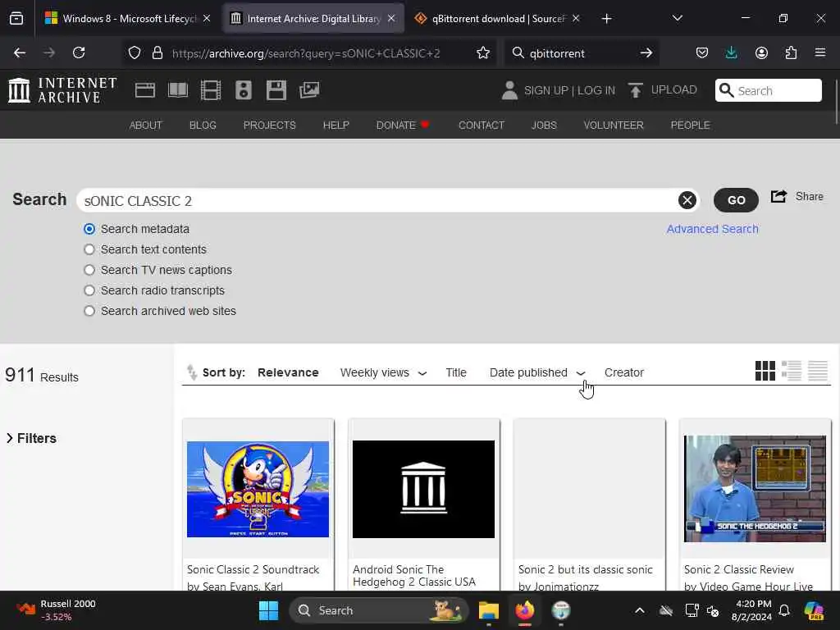Open the Windows Start menu

[x=268, y=610]
